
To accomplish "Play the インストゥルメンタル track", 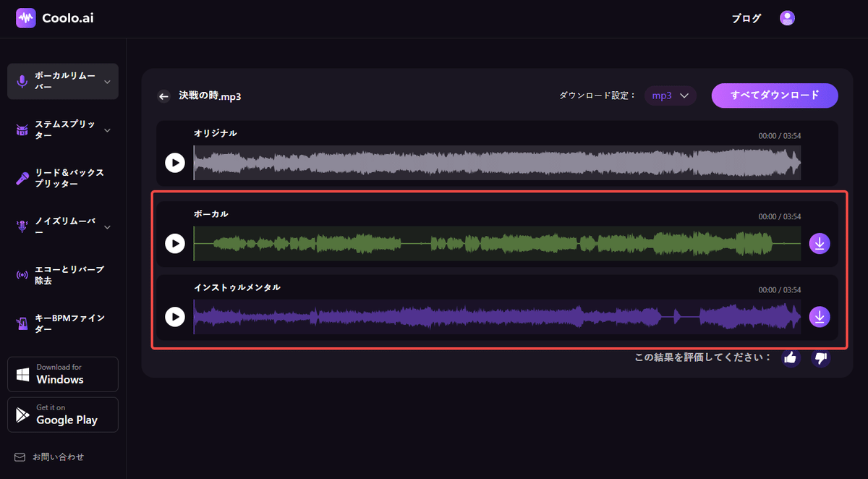I will [175, 316].
